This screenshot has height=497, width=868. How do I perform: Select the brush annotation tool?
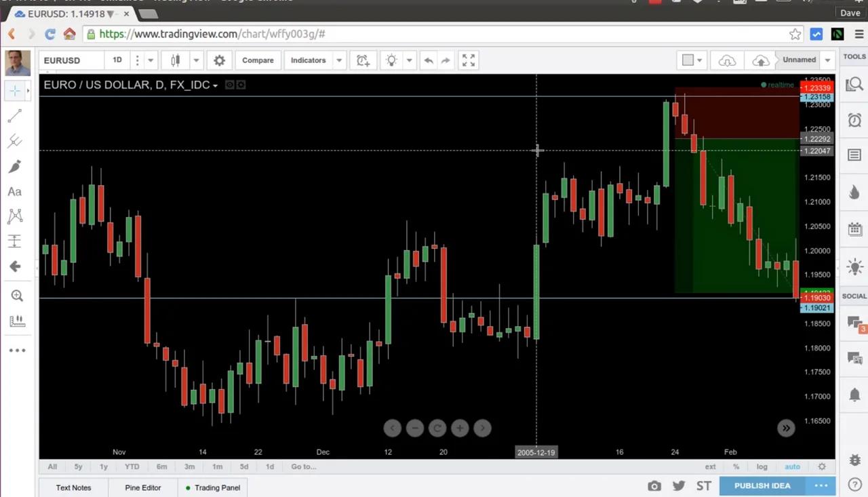click(x=15, y=166)
